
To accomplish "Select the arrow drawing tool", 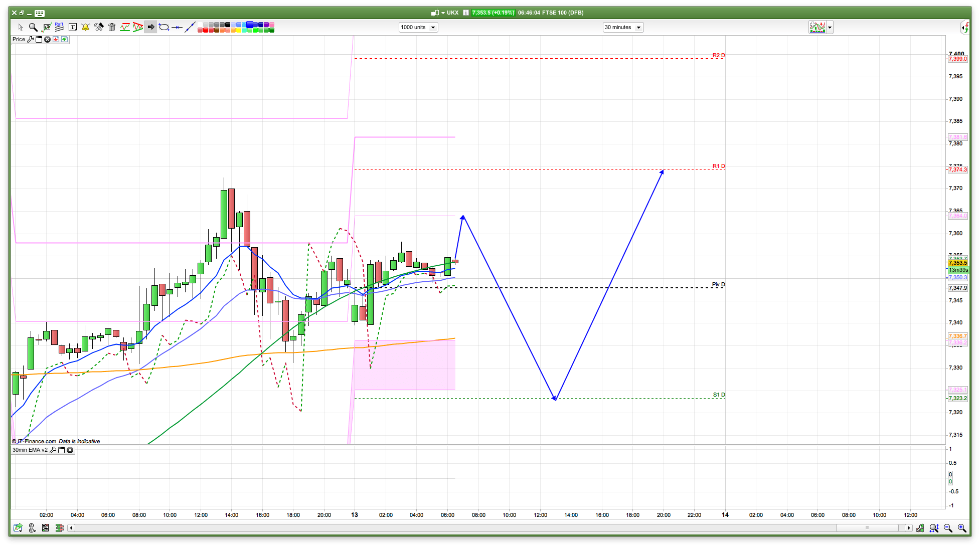I will click(x=150, y=27).
